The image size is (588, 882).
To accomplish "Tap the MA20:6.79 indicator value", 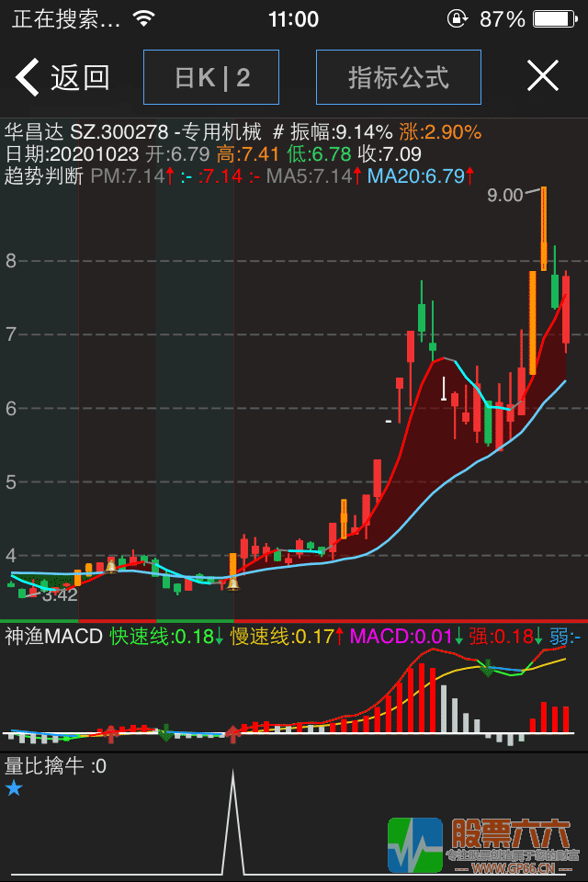I will click(x=421, y=176).
